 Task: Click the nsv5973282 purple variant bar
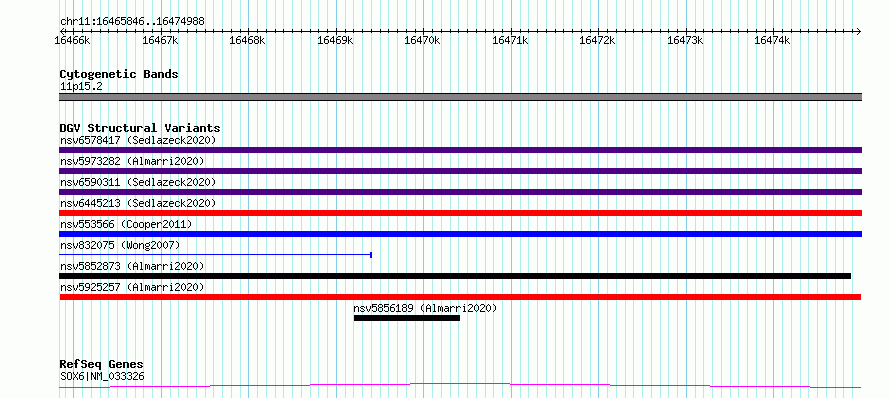tap(460, 171)
